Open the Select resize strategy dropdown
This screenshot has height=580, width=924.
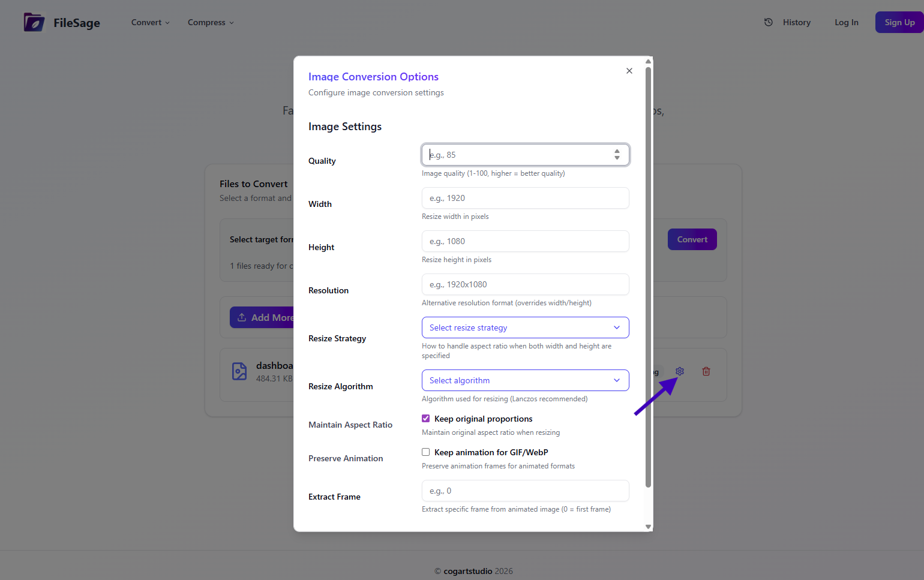coord(525,327)
